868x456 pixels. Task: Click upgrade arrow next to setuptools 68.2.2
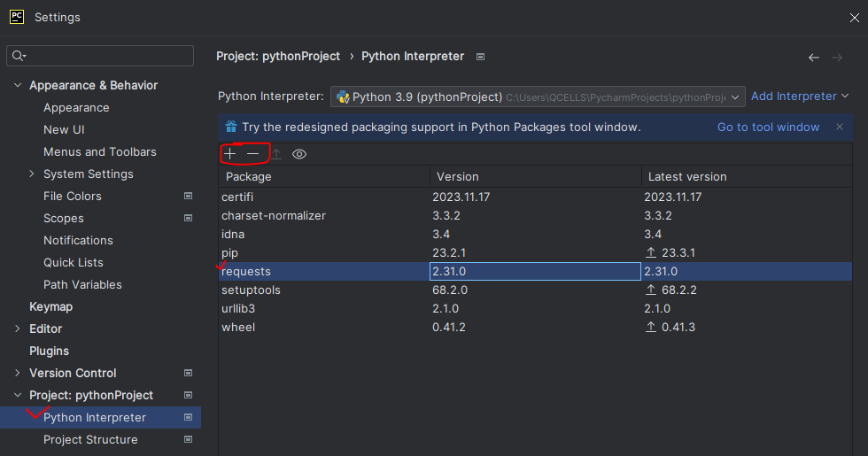click(651, 290)
